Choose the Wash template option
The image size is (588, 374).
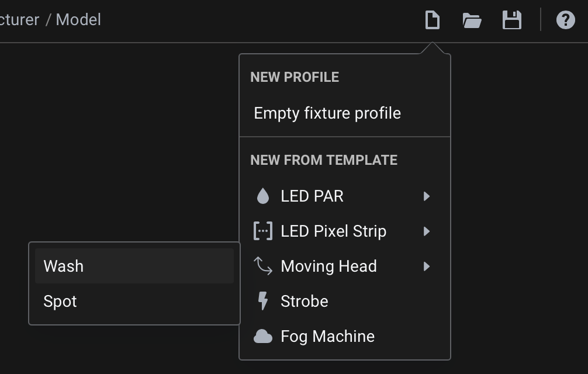point(134,266)
